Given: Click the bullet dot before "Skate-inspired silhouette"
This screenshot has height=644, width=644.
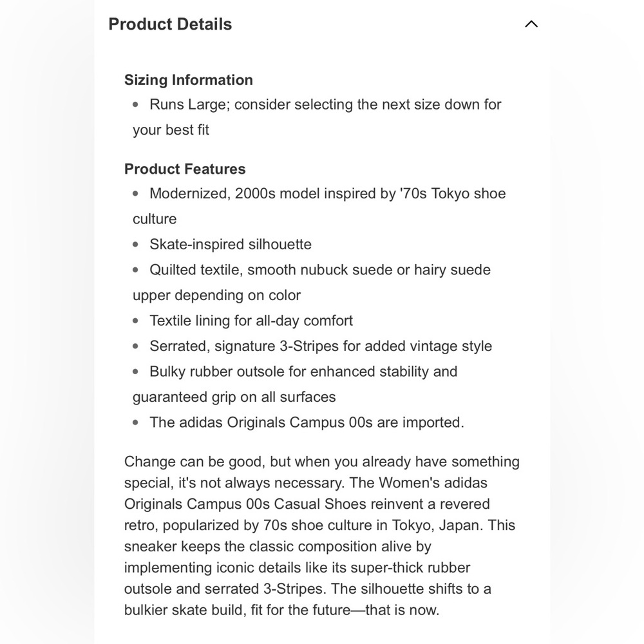Looking at the screenshot, I should [x=136, y=245].
